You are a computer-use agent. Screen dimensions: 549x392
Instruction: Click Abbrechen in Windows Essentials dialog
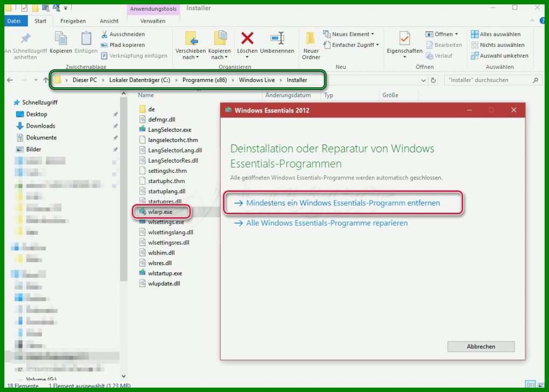(481, 346)
